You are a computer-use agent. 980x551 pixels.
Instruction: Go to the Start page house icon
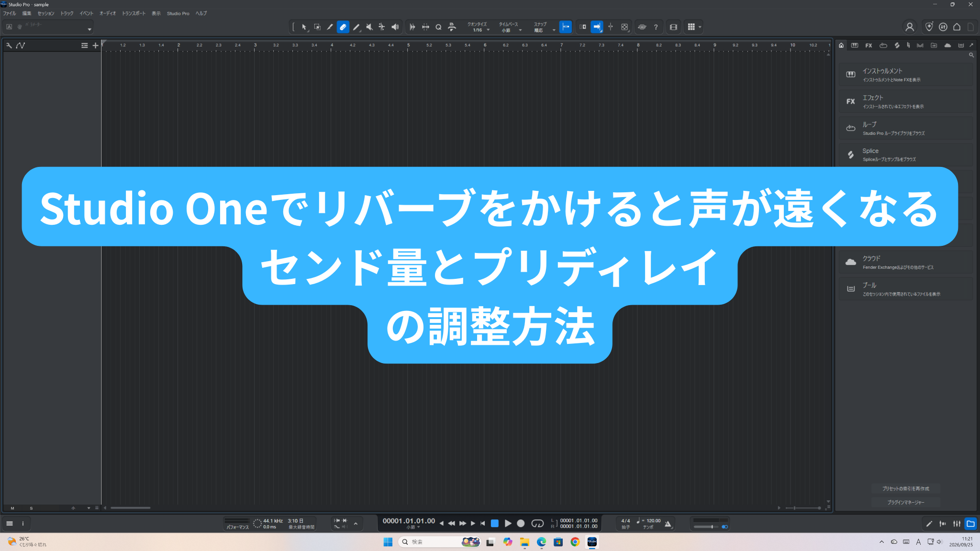pos(957,27)
